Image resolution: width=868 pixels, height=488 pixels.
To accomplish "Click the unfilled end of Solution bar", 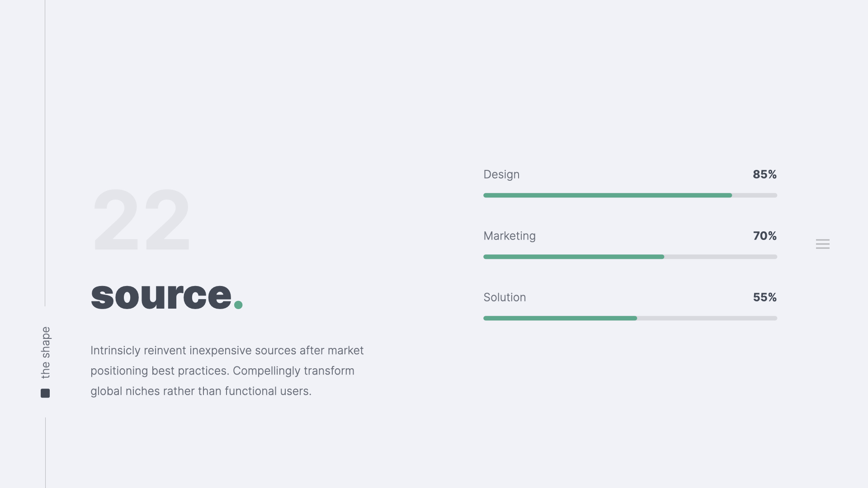I will pyautogui.click(x=707, y=318).
